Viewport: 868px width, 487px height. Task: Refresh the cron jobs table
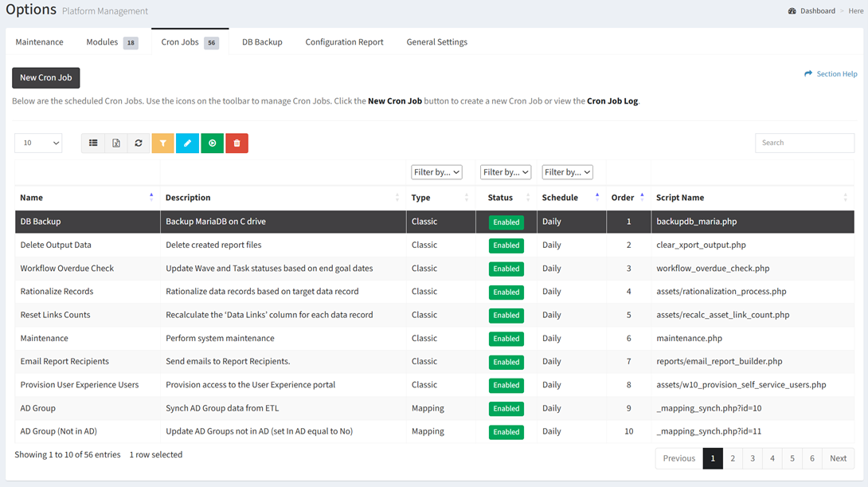pyautogui.click(x=139, y=143)
